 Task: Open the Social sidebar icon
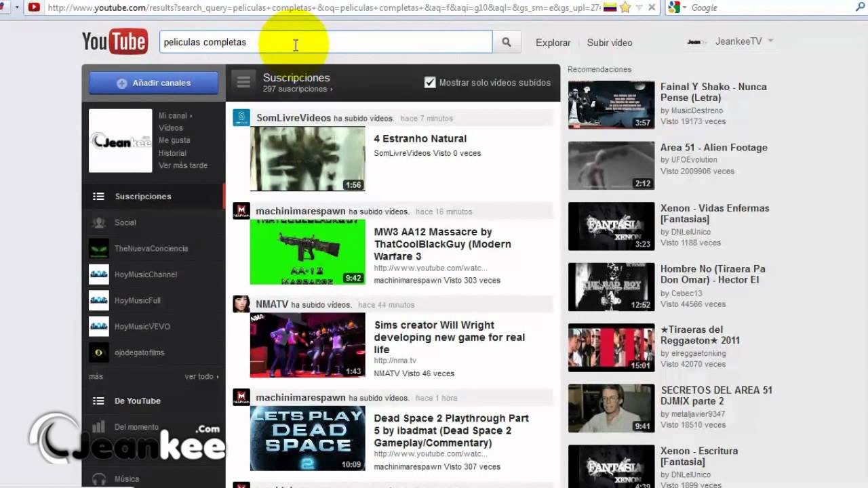click(99, 222)
